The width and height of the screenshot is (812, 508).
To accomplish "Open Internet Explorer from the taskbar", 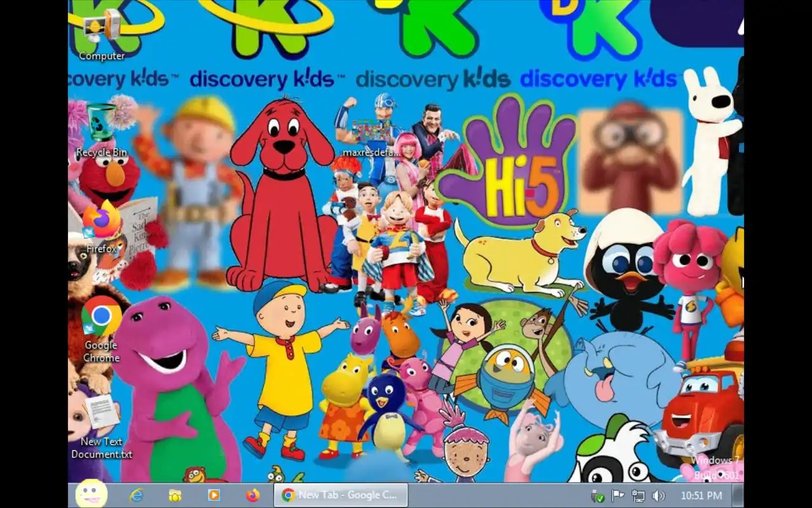I will (136, 495).
